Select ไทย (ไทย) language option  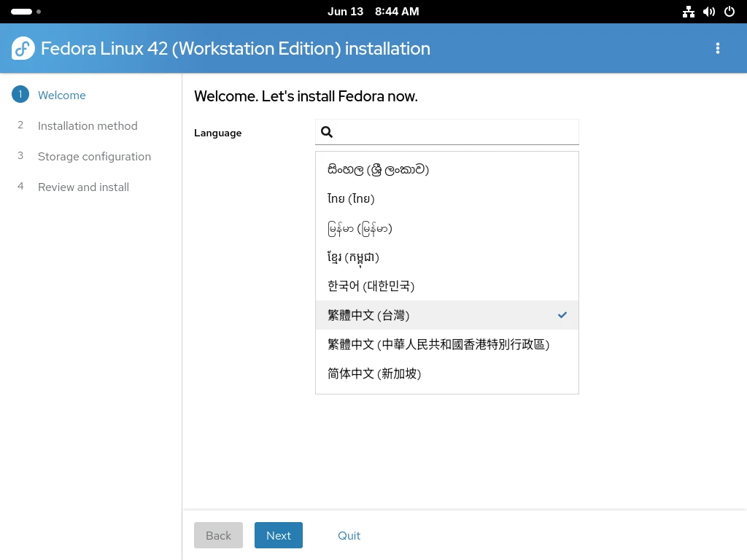pos(351,198)
